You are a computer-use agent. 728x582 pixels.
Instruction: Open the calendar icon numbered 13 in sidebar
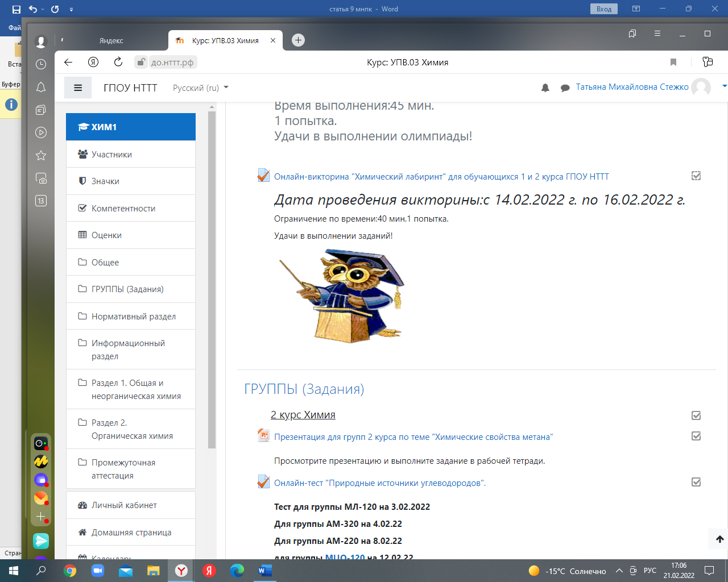click(41, 201)
